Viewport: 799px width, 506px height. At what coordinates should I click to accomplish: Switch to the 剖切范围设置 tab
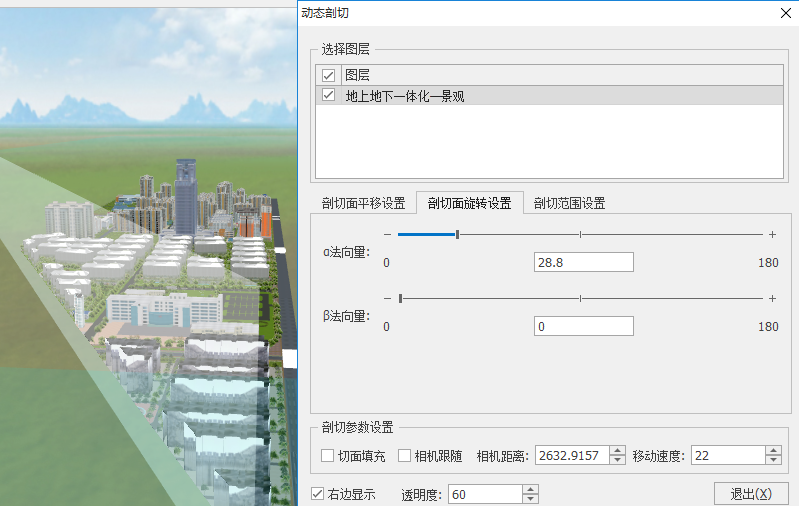569,203
